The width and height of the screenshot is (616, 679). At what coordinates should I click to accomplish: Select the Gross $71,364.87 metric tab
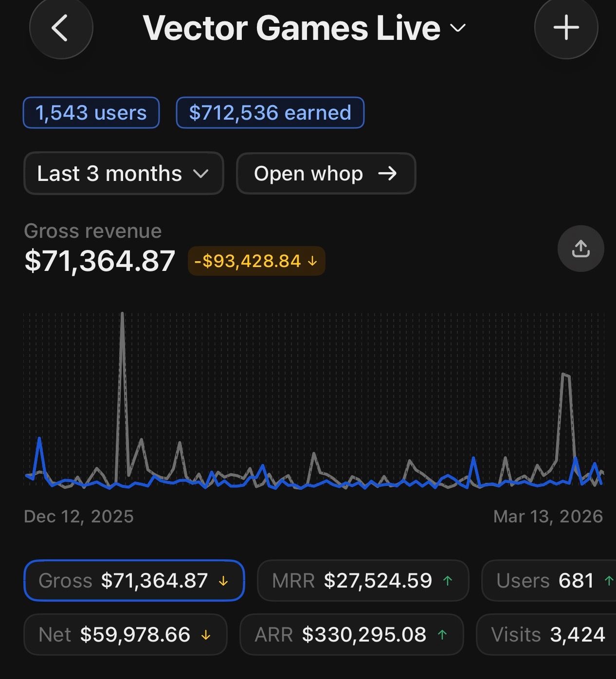(134, 580)
